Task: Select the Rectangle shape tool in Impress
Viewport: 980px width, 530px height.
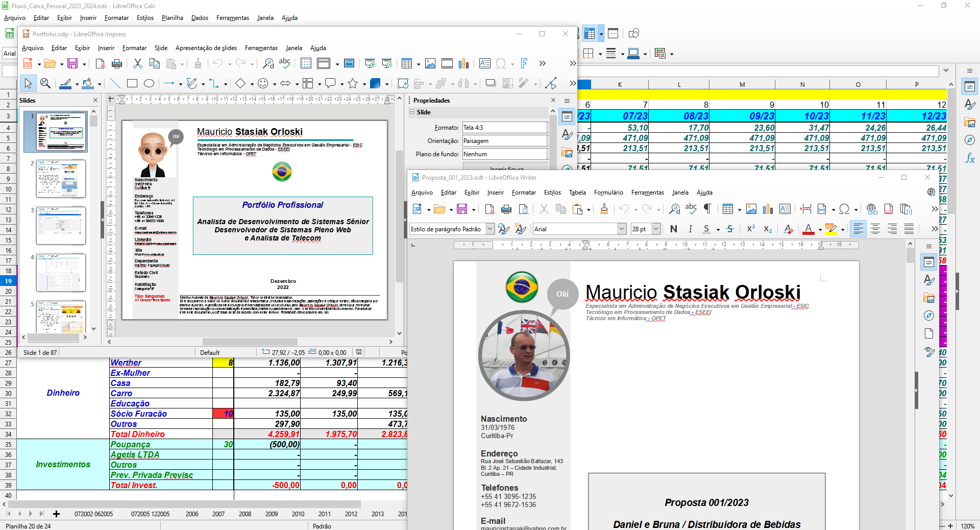Action: tap(132, 83)
